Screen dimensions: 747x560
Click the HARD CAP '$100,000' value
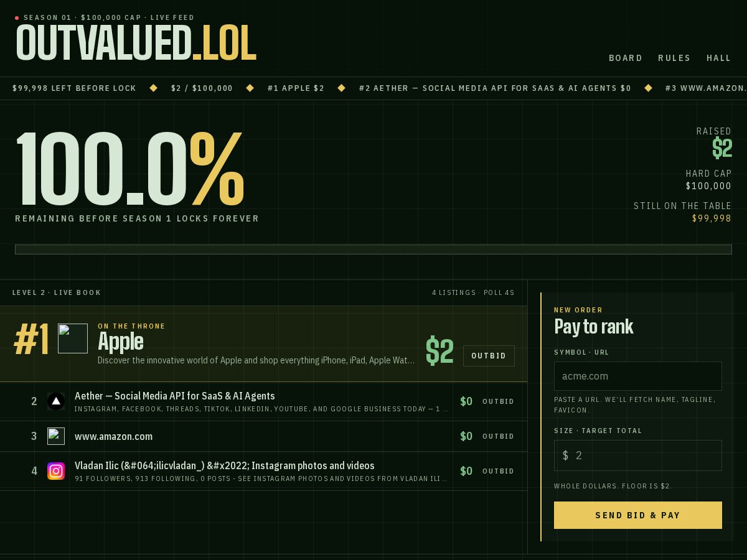(x=709, y=186)
